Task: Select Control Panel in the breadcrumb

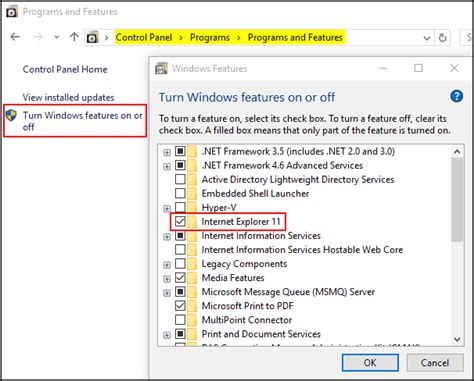Action: click(144, 37)
